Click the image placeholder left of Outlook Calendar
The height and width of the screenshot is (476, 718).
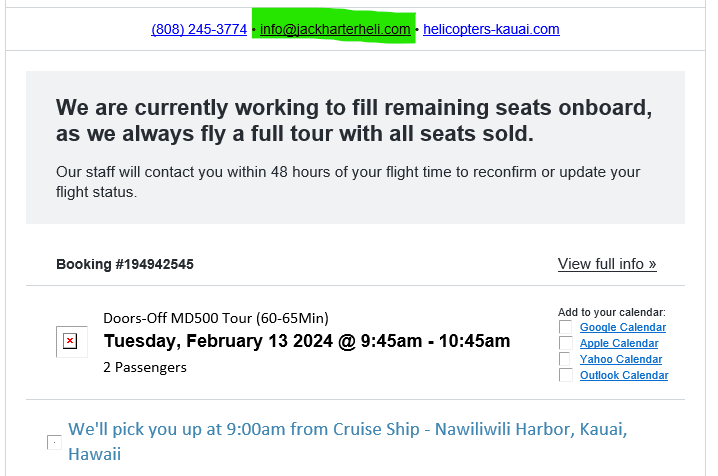coord(566,375)
